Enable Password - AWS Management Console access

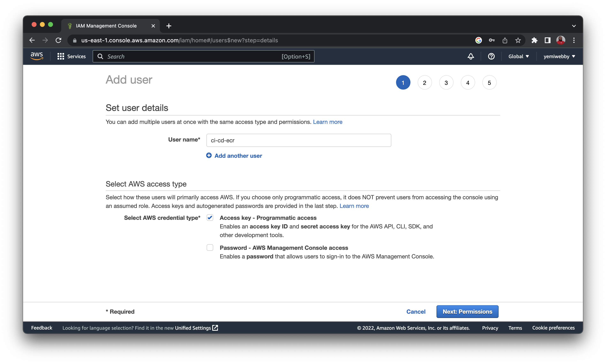click(x=210, y=248)
